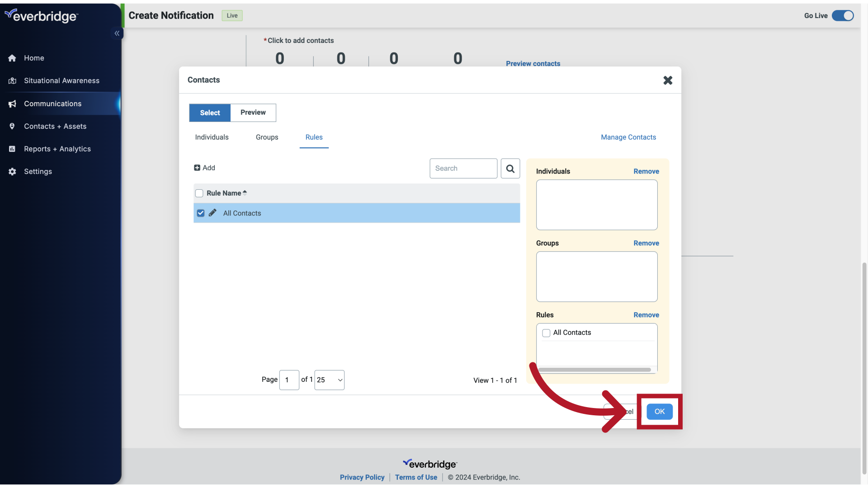Click OK to confirm contact selection
Screen dimensions: 868x488
point(659,411)
